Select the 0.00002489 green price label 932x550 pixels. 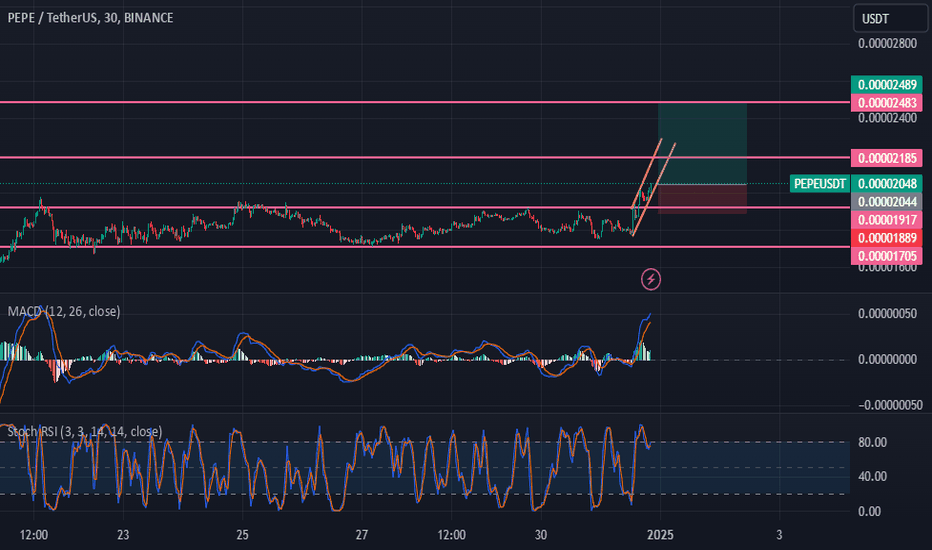click(887, 84)
